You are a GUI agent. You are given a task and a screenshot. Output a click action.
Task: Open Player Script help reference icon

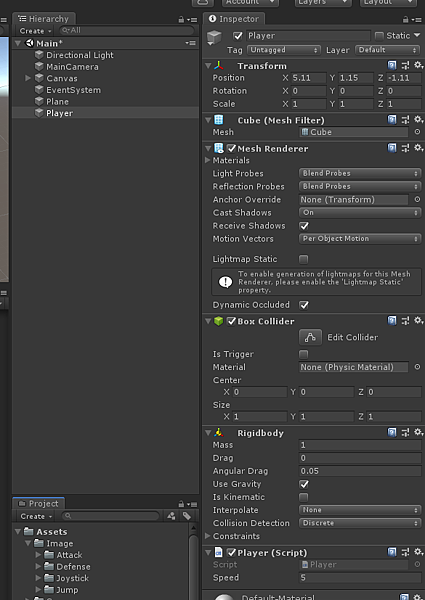392,552
